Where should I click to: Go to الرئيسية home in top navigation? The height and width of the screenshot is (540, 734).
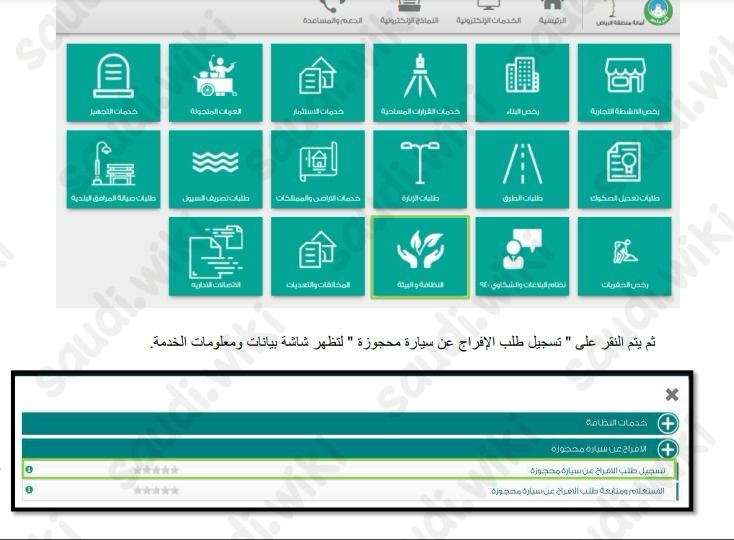[x=552, y=13]
